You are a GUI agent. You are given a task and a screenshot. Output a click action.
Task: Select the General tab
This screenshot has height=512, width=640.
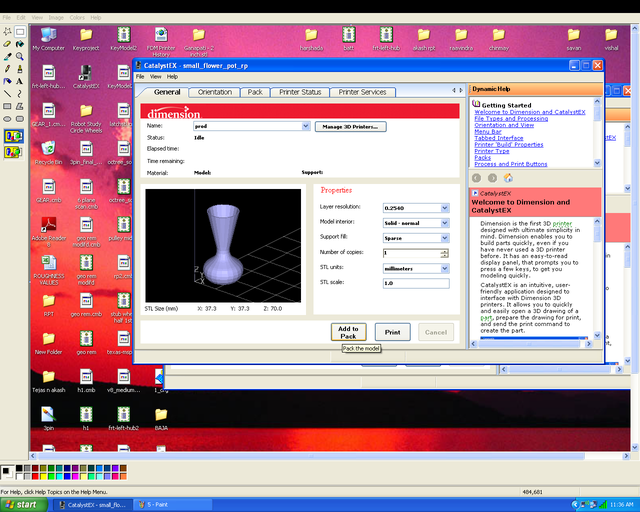pyautogui.click(x=167, y=92)
